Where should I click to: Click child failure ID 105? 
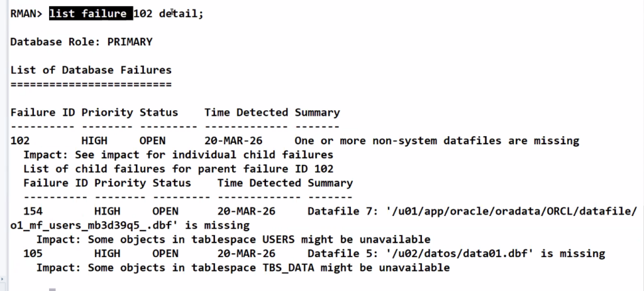(33, 253)
